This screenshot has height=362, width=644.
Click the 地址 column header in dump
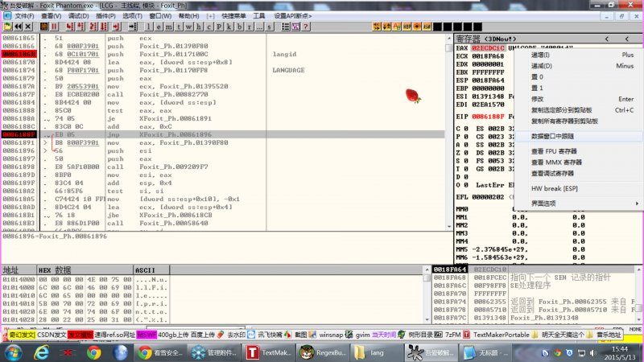(19, 270)
